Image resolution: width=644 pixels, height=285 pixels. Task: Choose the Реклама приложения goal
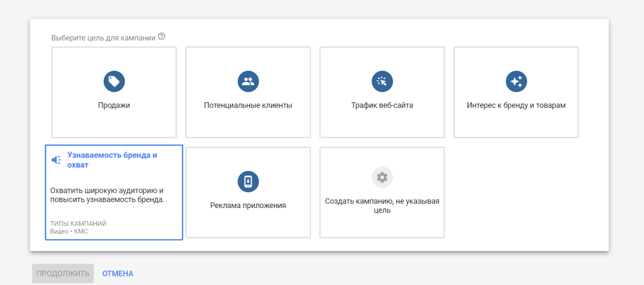click(248, 192)
